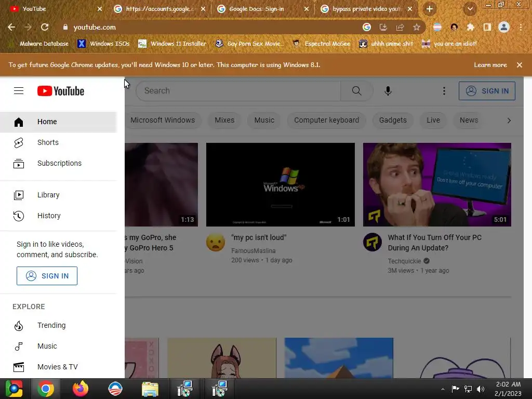Open Music in the Explore section
Screen dimensions: 532x399
(x=58, y=346)
